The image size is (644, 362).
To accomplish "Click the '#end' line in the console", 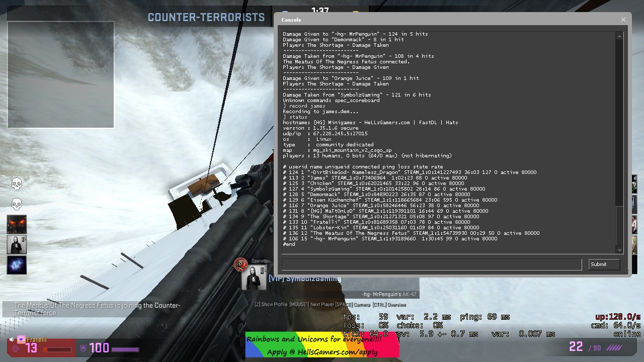I will coord(289,244).
